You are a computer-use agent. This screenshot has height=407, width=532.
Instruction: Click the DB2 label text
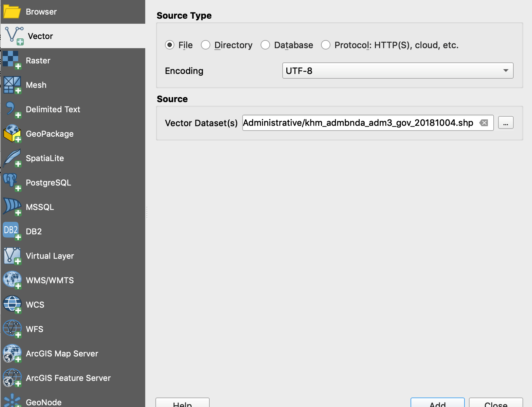tap(34, 231)
